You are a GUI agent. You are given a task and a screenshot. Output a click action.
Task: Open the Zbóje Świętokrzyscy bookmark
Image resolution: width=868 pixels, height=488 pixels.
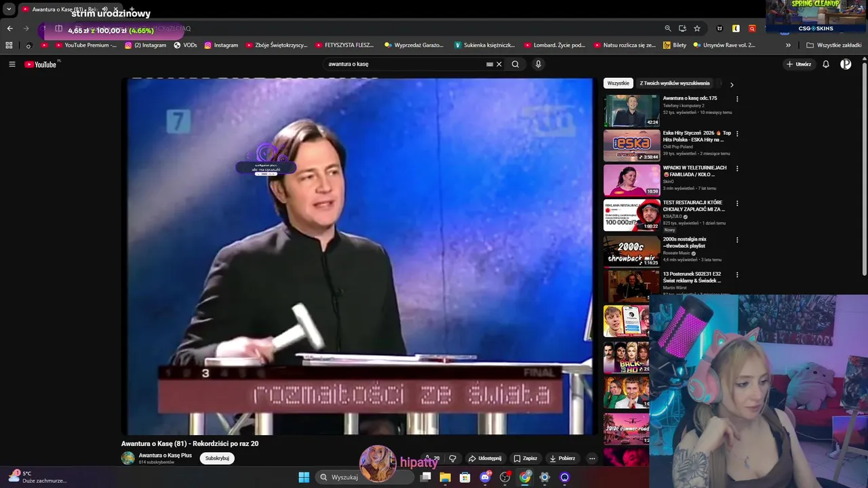point(277,45)
